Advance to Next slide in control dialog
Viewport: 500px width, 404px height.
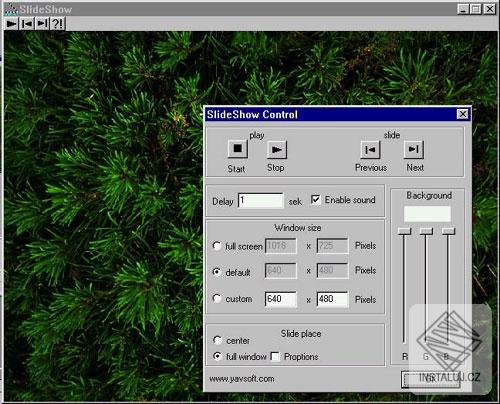click(414, 150)
